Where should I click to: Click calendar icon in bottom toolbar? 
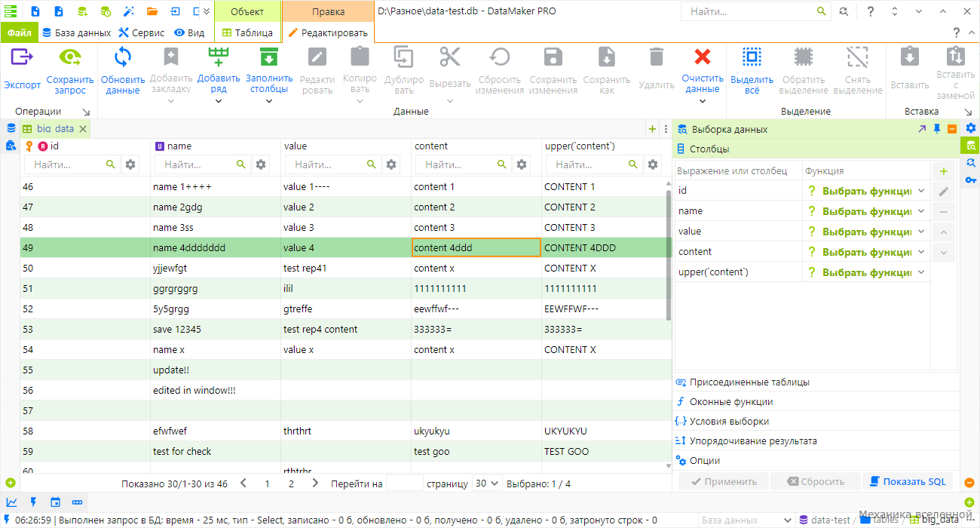click(55, 502)
